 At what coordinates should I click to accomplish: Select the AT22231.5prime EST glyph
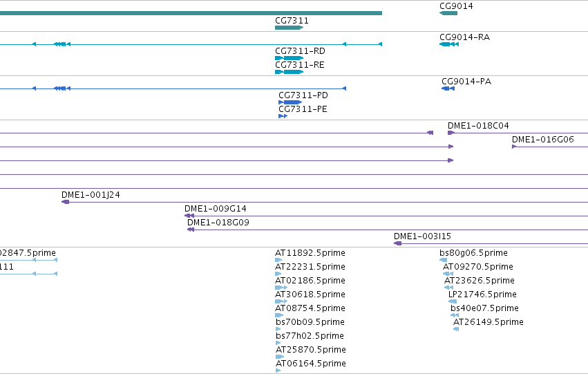tap(278, 274)
